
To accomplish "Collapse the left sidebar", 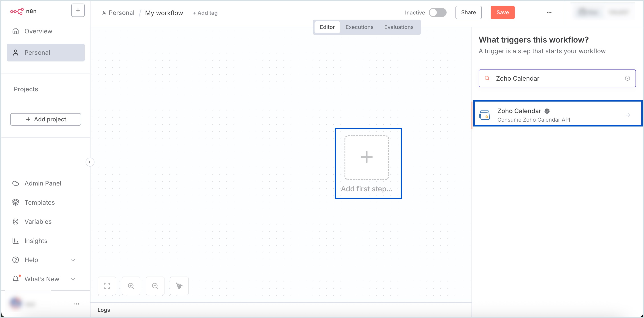I will coord(90,162).
